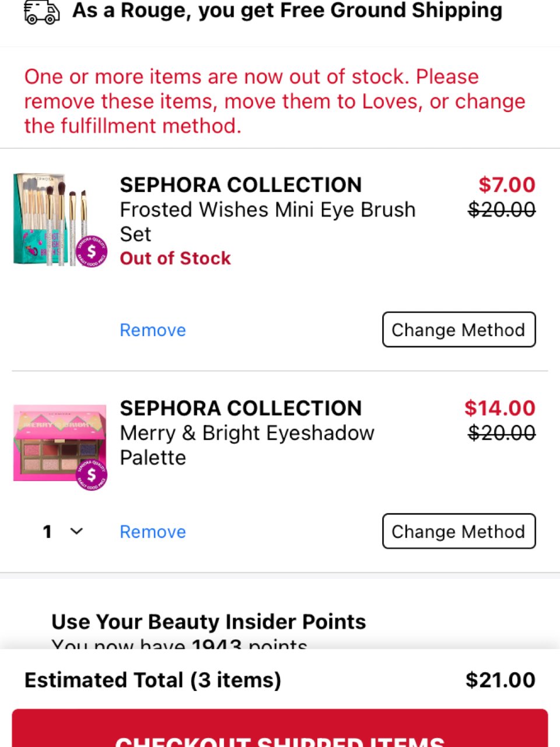Change Method for the out-of-stock brush set
This screenshot has width=560, height=747.
click(x=459, y=330)
